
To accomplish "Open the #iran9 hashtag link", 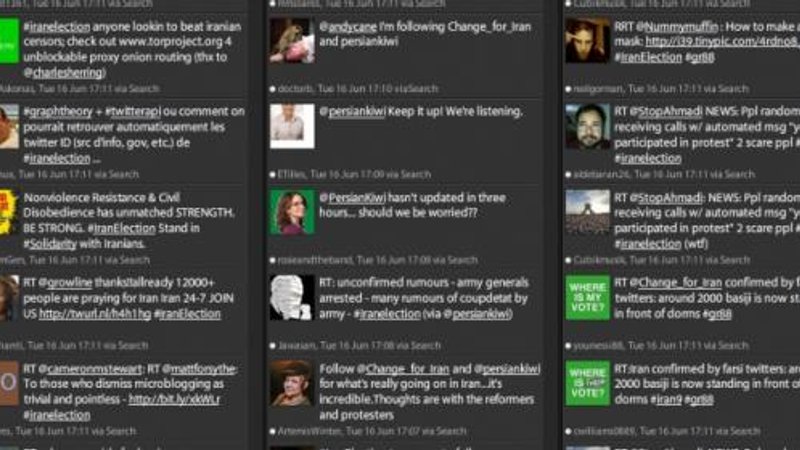I will pyautogui.click(x=665, y=399).
